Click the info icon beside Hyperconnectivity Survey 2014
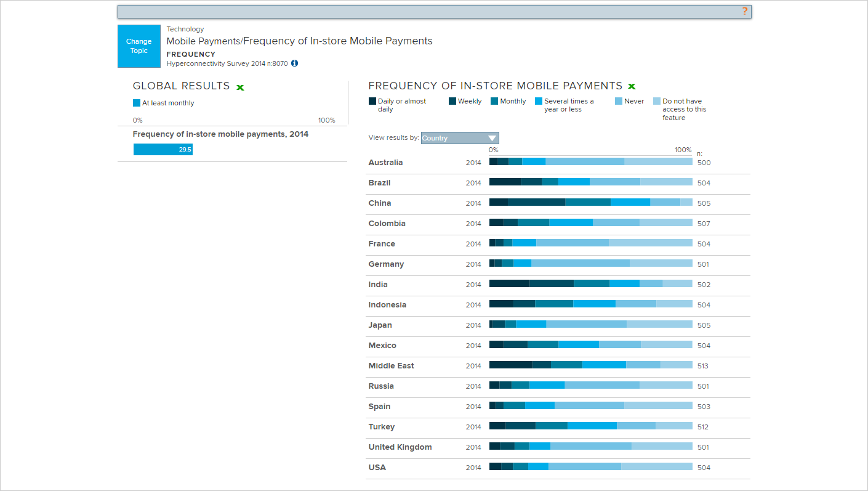Image resolution: width=868 pixels, height=491 pixels. 294,63
